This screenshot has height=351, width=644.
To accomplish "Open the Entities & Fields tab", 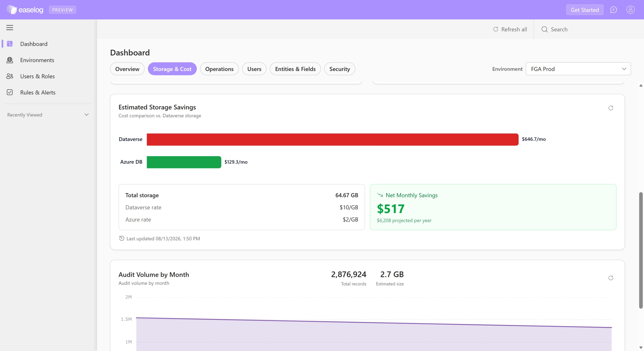I will click(295, 69).
